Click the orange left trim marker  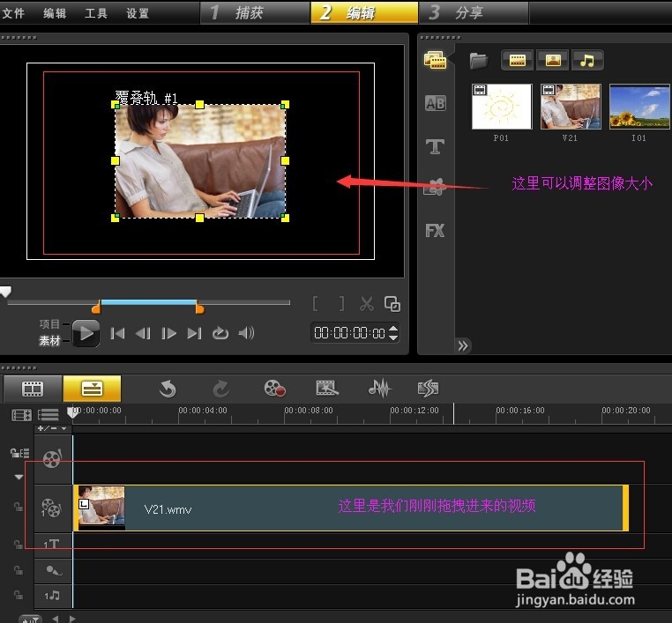[x=96, y=307]
